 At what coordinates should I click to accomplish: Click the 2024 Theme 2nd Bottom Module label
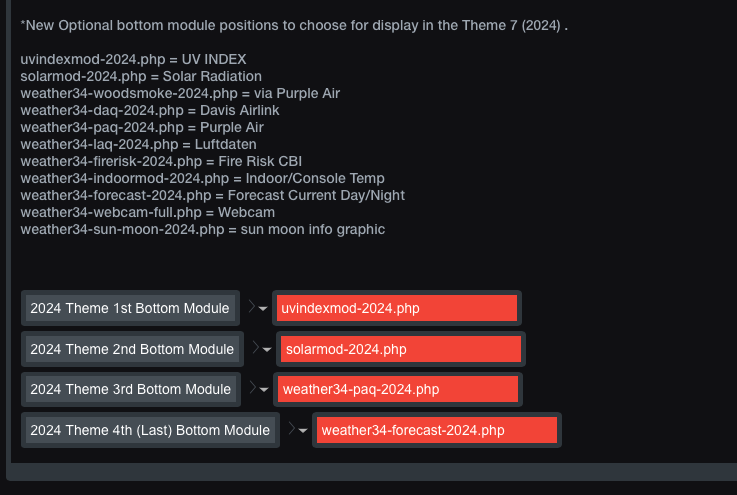coord(132,349)
